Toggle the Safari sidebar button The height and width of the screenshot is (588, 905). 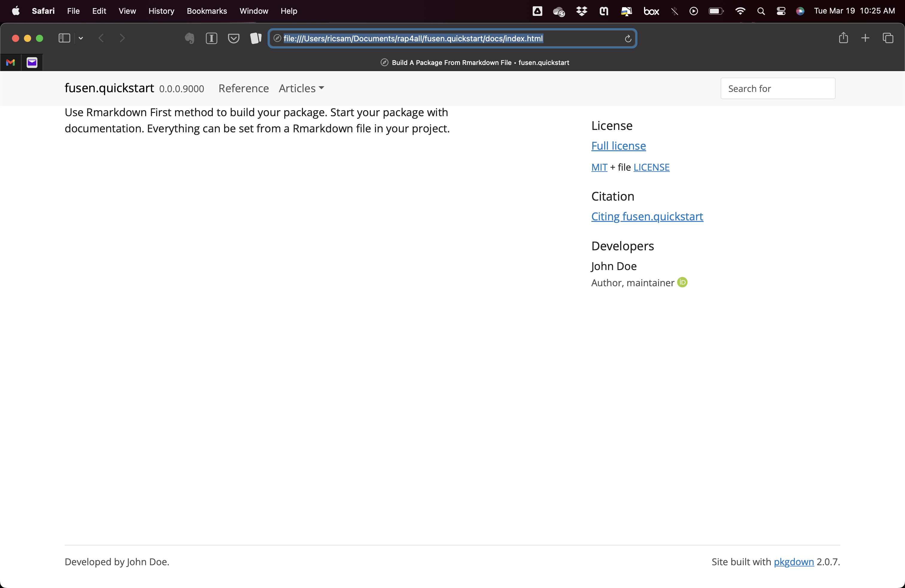[64, 38]
